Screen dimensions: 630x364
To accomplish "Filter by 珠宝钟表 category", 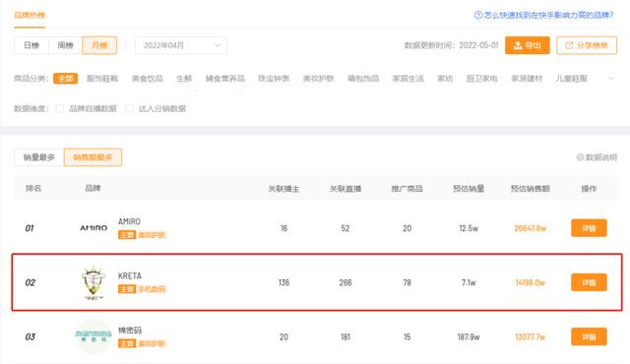I will click(274, 79).
